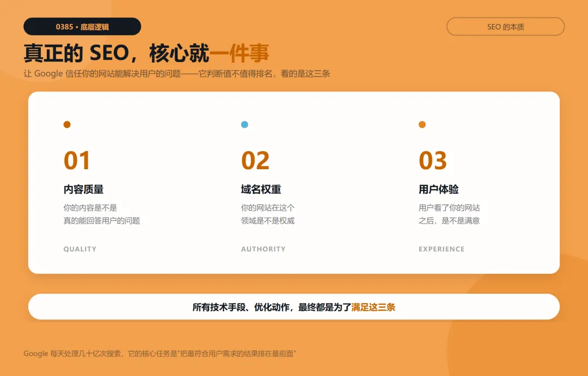Click the orange dot above 03

[x=422, y=125]
